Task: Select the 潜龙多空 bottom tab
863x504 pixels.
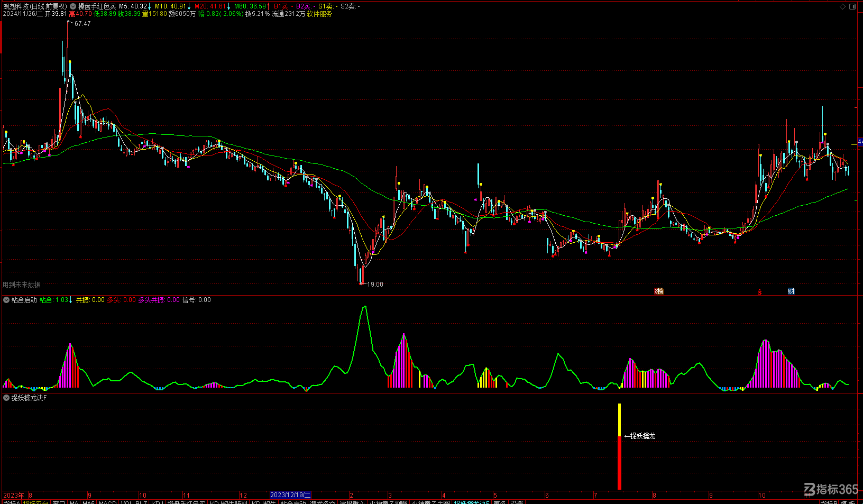Action: 323,502
